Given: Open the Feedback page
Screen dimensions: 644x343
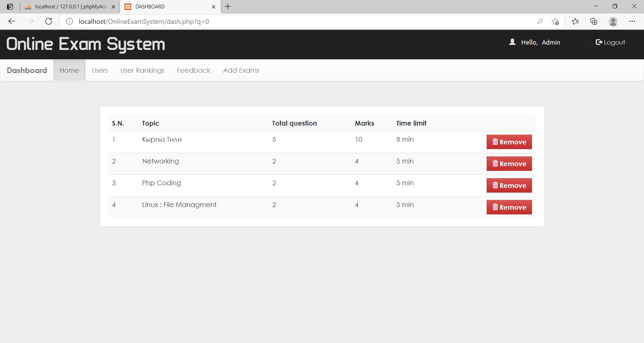Looking at the screenshot, I should click(194, 70).
